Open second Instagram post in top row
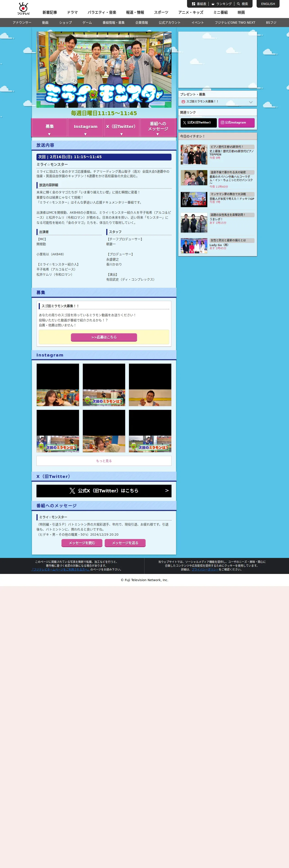 104,385
